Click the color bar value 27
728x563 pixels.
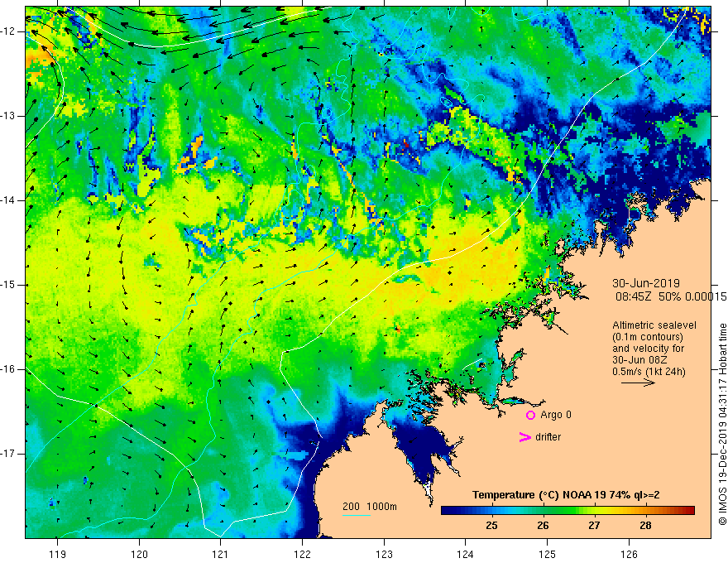(x=594, y=526)
